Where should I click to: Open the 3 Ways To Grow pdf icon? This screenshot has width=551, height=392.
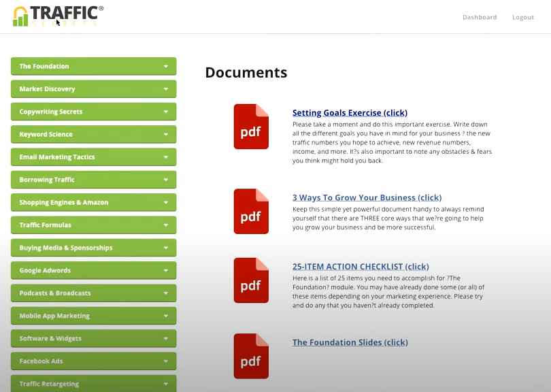pos(251,211)
